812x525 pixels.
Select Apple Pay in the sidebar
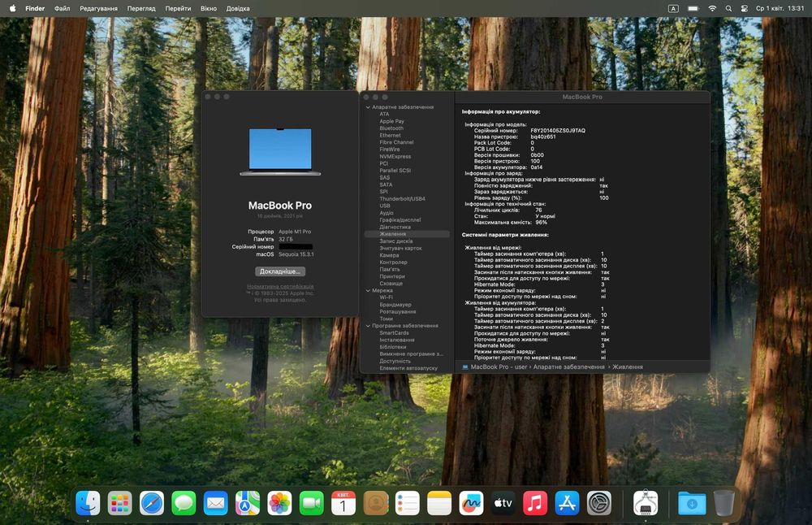pyautogui.click(x=391, y=121)
